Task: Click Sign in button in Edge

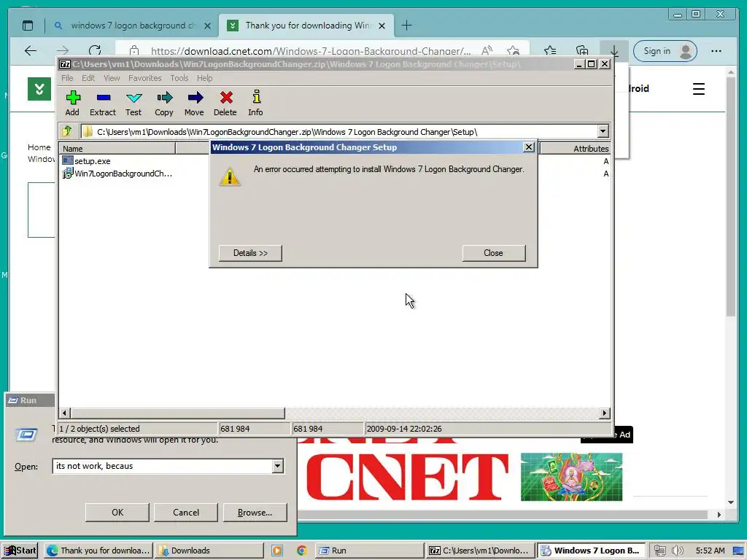Action: point(665,51)
